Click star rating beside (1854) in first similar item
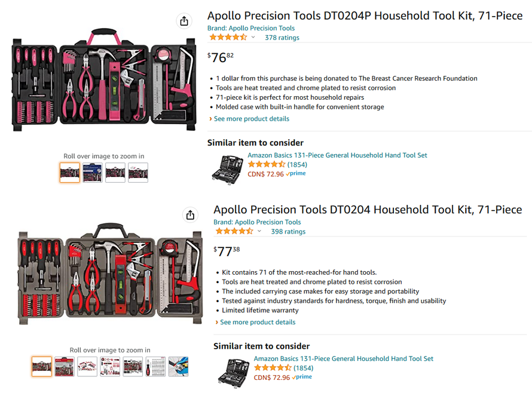 pos(267,164)
